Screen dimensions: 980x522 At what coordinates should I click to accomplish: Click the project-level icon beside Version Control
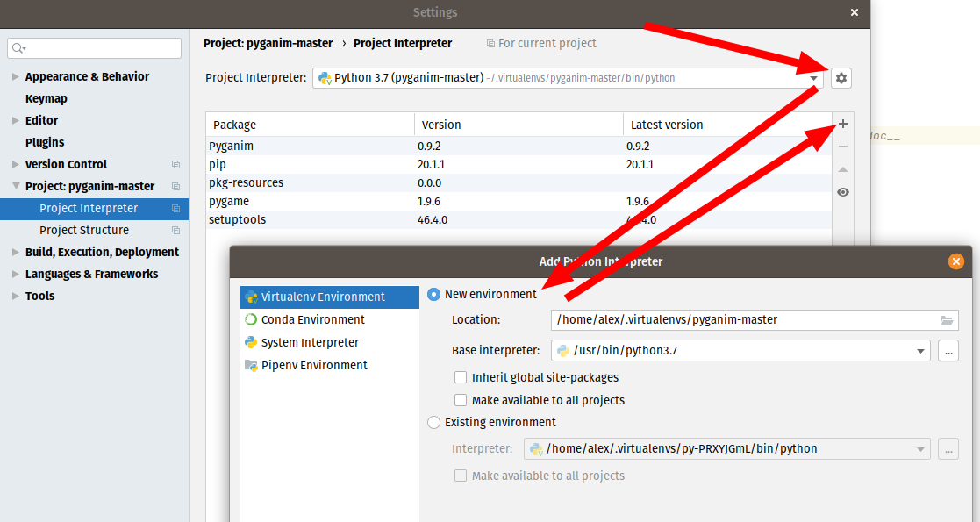(175, 164)
